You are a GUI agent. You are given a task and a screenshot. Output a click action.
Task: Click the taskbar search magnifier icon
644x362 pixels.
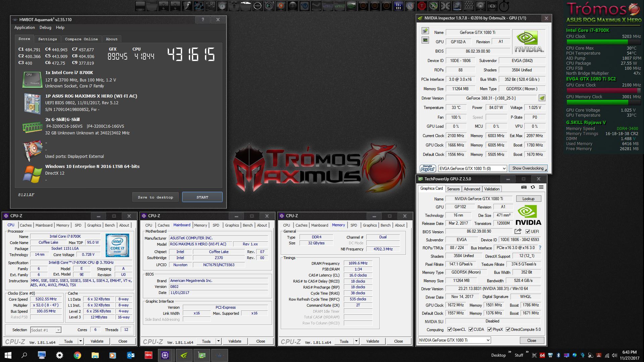point(24,355)
